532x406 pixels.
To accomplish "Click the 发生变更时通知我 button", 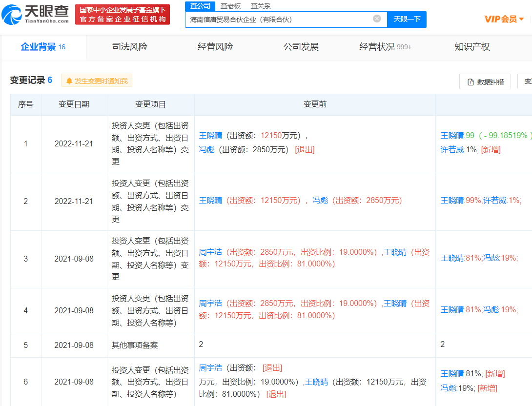I will [x=97, y=81].
